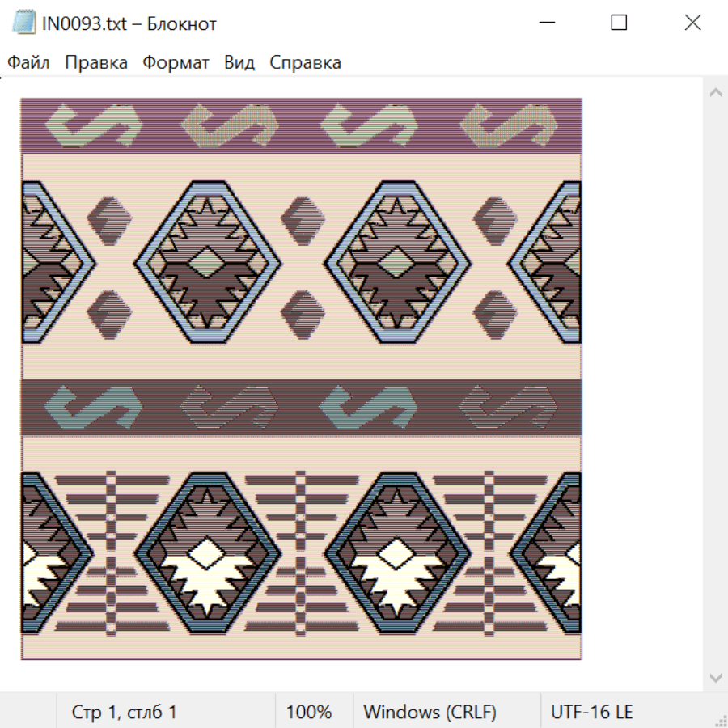Expand the Формат menu
Screen dimensions: 728x728
pyautogui.click(x=176, y=63)
